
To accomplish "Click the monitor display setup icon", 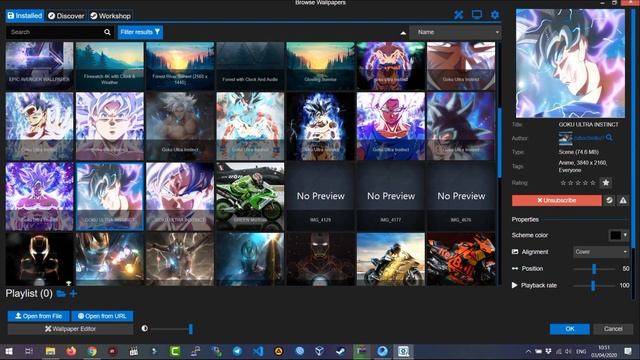I will coord(477,15).
